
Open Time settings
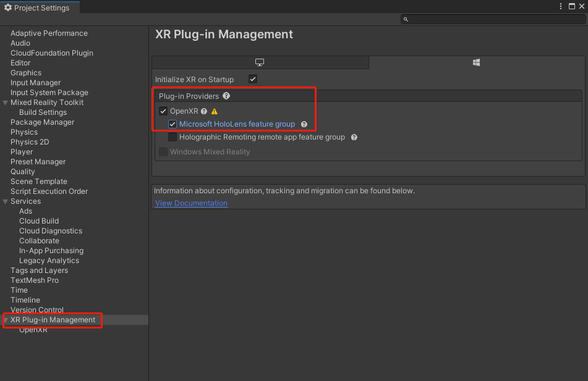[19, 290]
